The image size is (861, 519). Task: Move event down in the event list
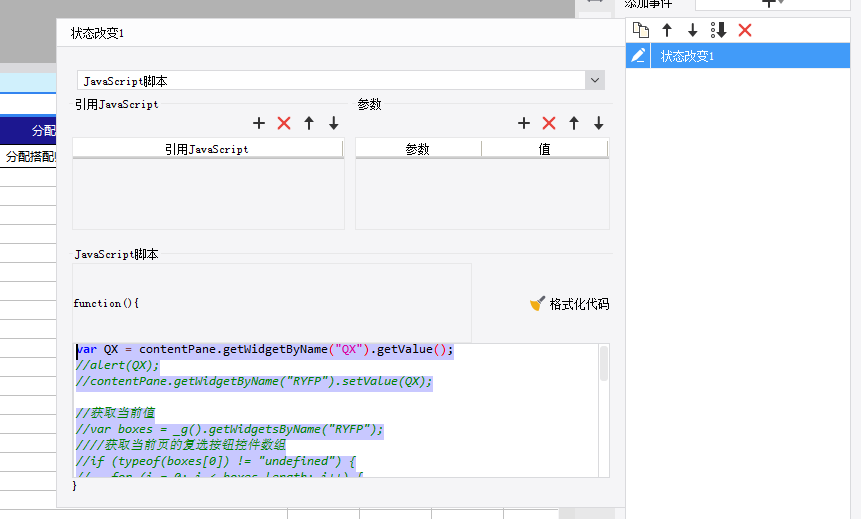[x=692, y=30]
